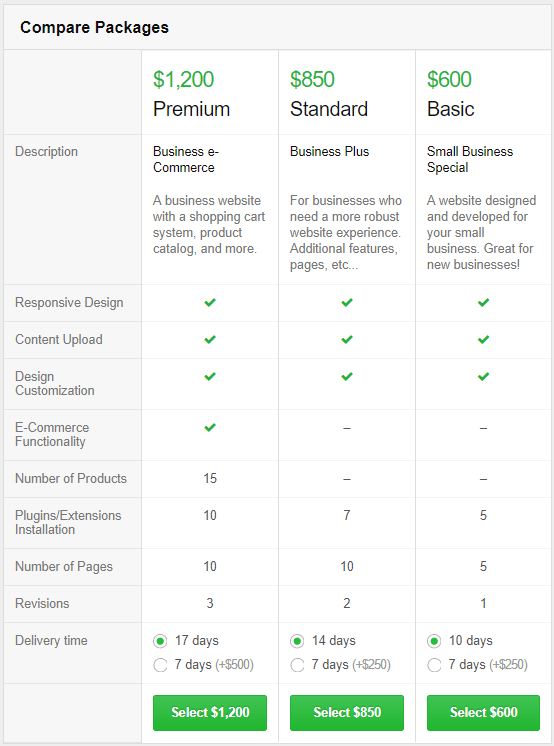Click the $600 Basic price label
The image size is (554, 746).
point(449,79)
